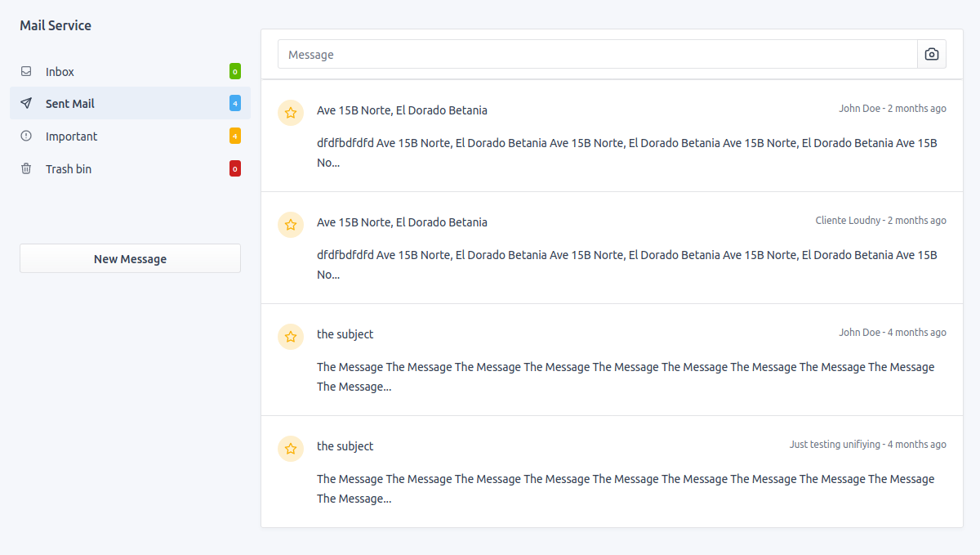The image size is (980, 555).
Task: Unstar the John Doe message from 4 months ago
Action: (291, 336)
